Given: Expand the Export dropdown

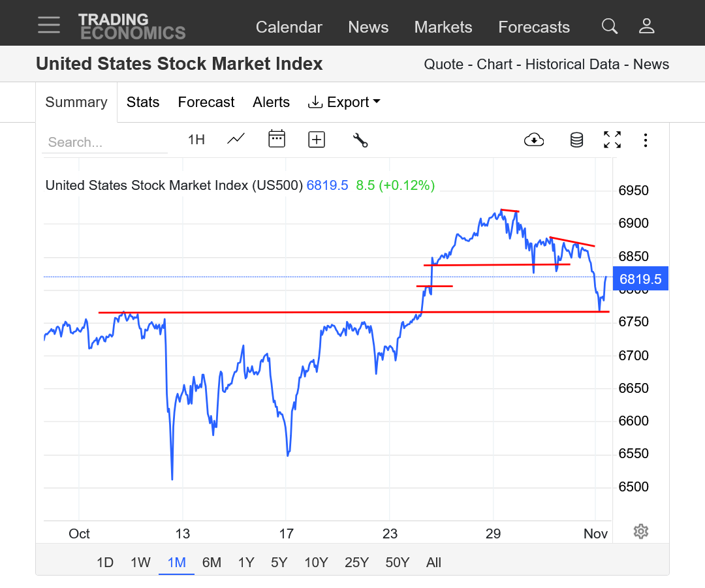Looking at the screenshot, I should [x=344, y=102].
